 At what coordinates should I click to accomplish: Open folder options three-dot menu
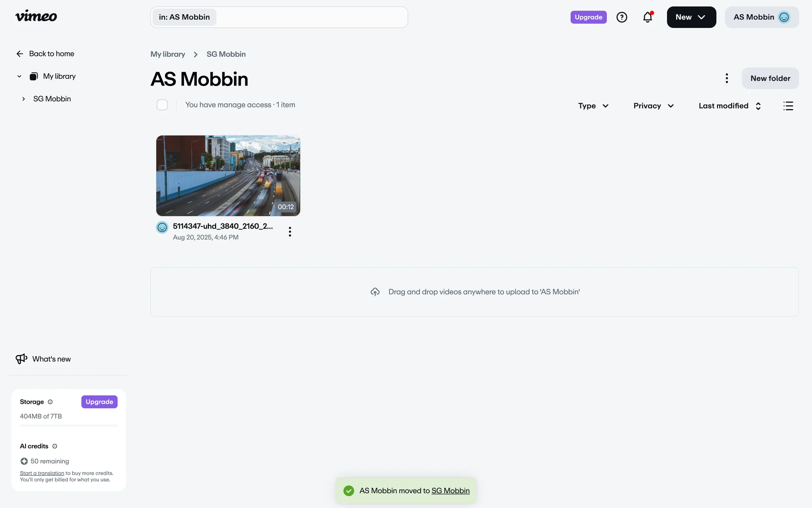tap(727, 78)
